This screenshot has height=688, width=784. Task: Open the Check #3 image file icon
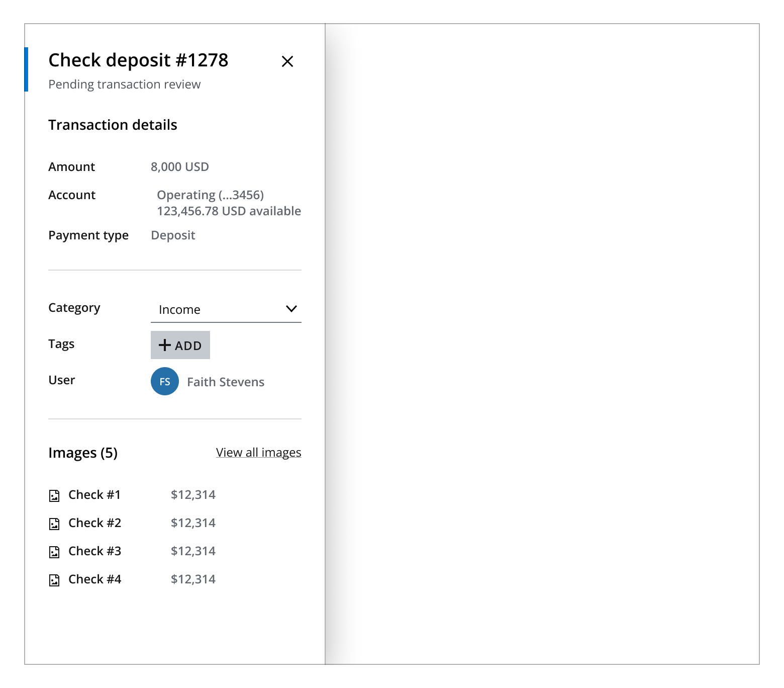pyautogui.click(x=54, y=551)
